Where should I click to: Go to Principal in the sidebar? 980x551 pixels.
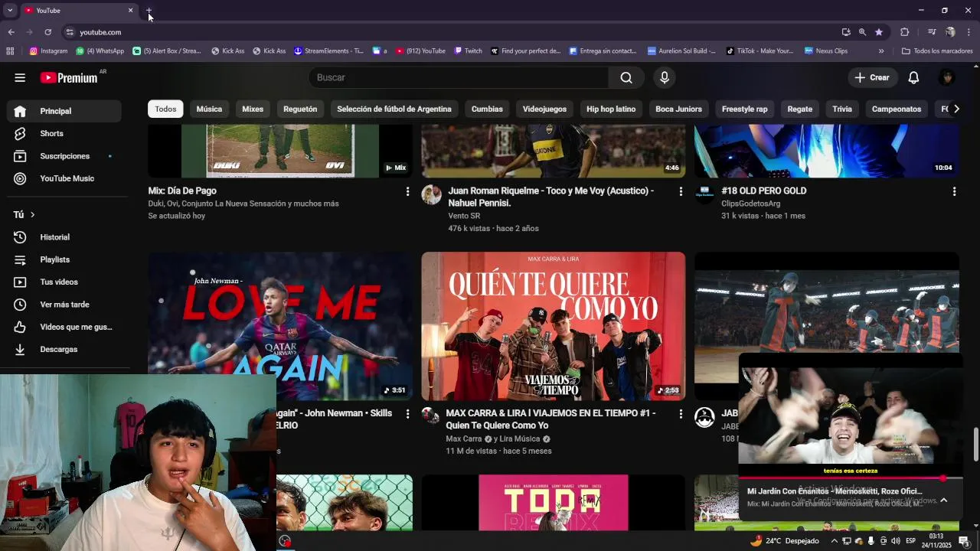64,111
